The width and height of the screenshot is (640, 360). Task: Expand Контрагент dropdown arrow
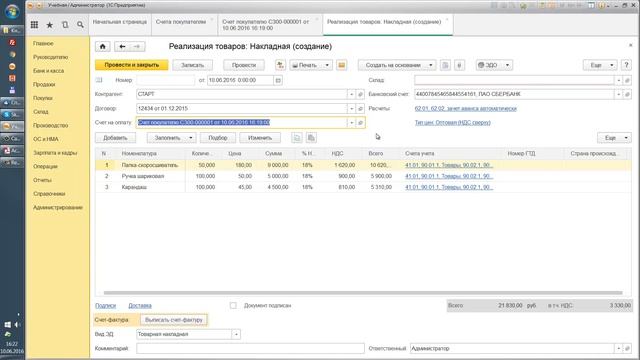point(351,94)
